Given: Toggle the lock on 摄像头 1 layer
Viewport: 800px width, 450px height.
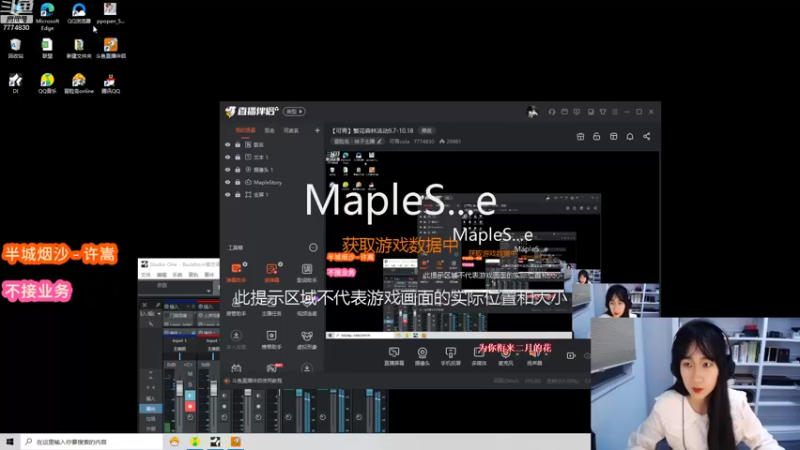Looking at the screenshot, I should tap(237, 169).
